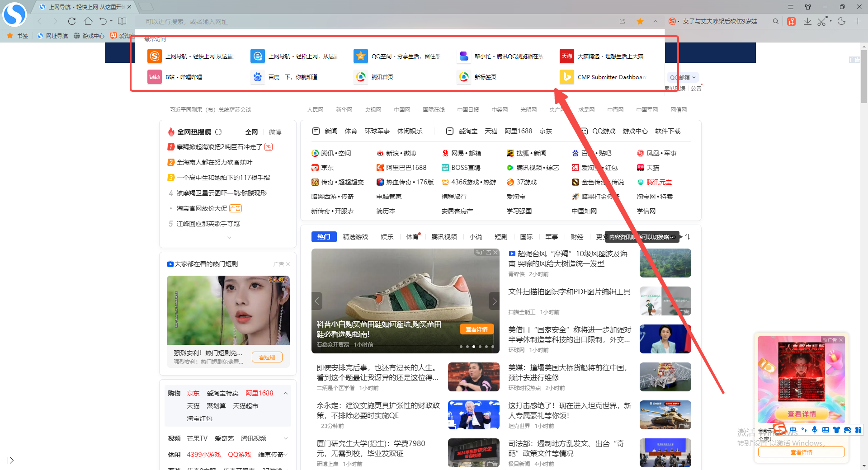
Task: Reload the page with the refresh icon
Action: click(x=71, y=21)
